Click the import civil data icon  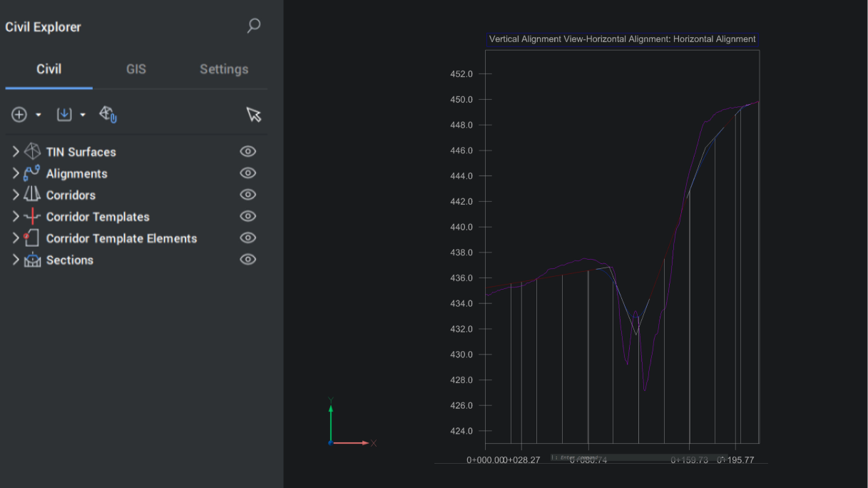point(64,114)
